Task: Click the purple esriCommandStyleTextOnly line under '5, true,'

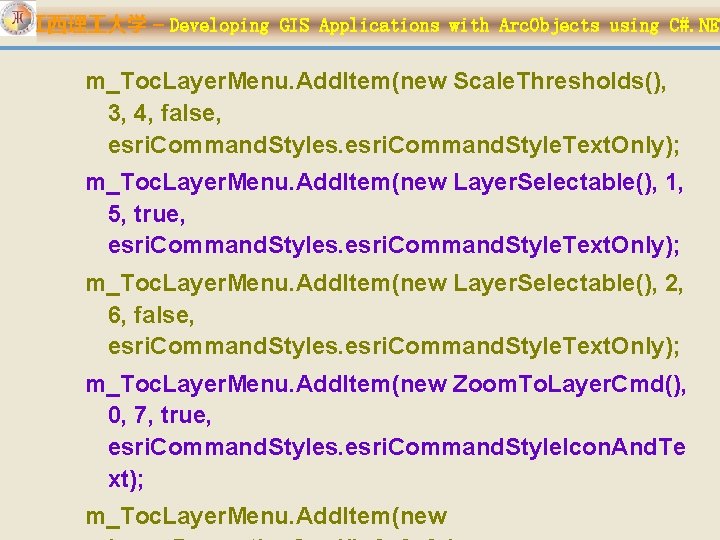Action: coord(394,246)
